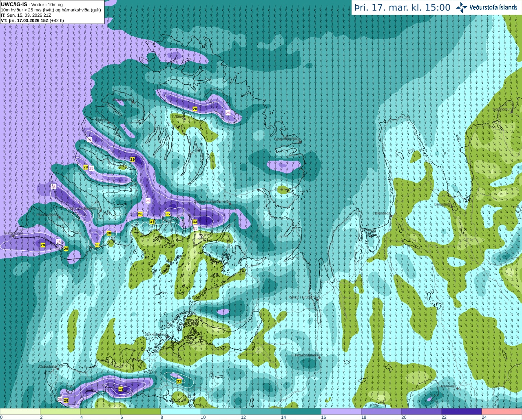Select the date 'Þri. 17. mar. kl. 15:00'
Image resolution: width=522 pixels, height=420 pixels.
(403, 7)
